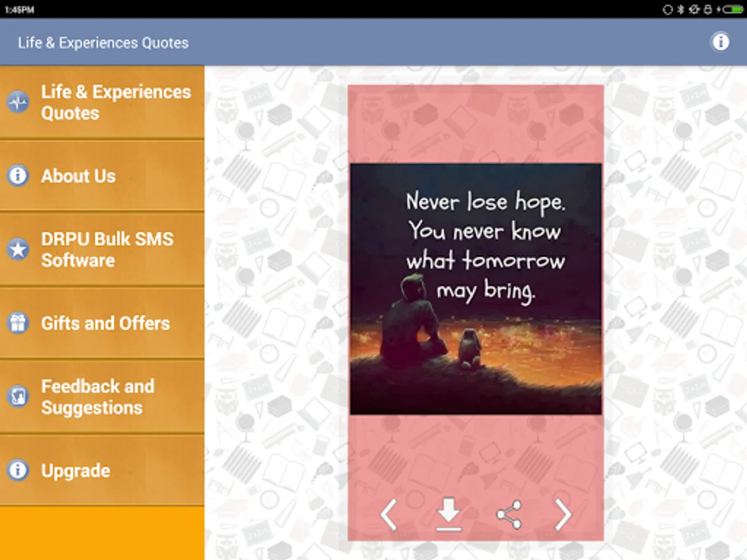Click the heartbeat icon beside Life & Experiences Quotes
This screenshot has width=747, height=560.
pyautogui.click(x=18, y=102)
